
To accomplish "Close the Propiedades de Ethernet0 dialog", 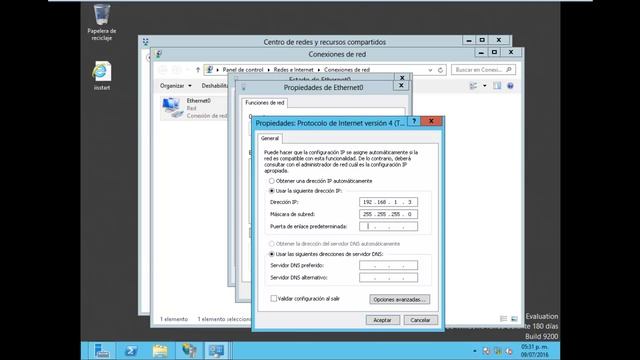I will 401,85.
